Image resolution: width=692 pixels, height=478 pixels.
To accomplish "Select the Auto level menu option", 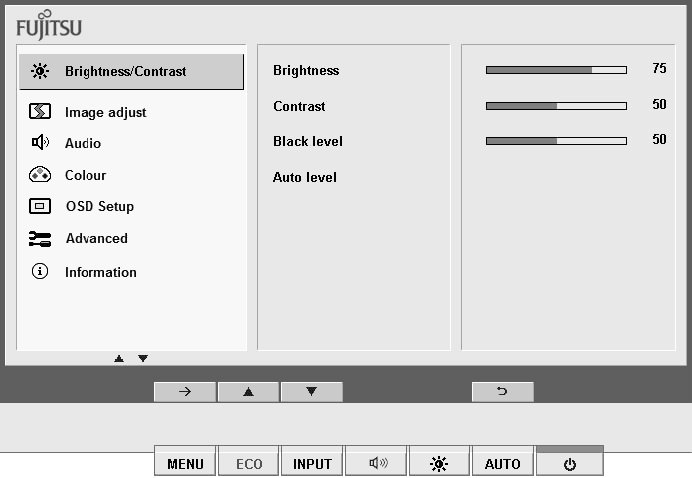I will coord(305,178).
